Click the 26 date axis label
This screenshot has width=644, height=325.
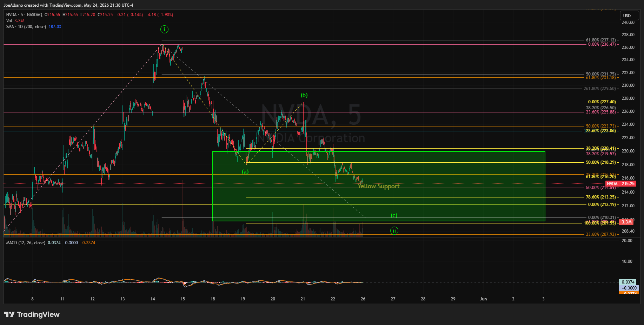(363, 299)
